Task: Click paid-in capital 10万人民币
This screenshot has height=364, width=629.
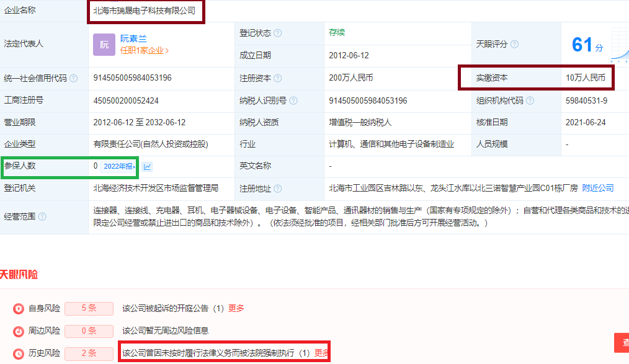Action: (x=586, y=78)
